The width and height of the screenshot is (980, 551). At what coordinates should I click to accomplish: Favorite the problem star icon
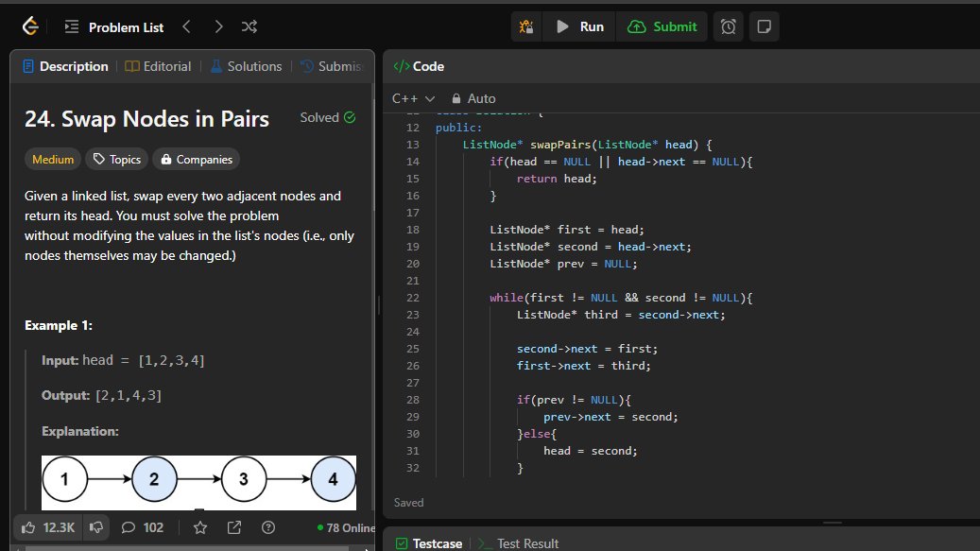[200, 528]
